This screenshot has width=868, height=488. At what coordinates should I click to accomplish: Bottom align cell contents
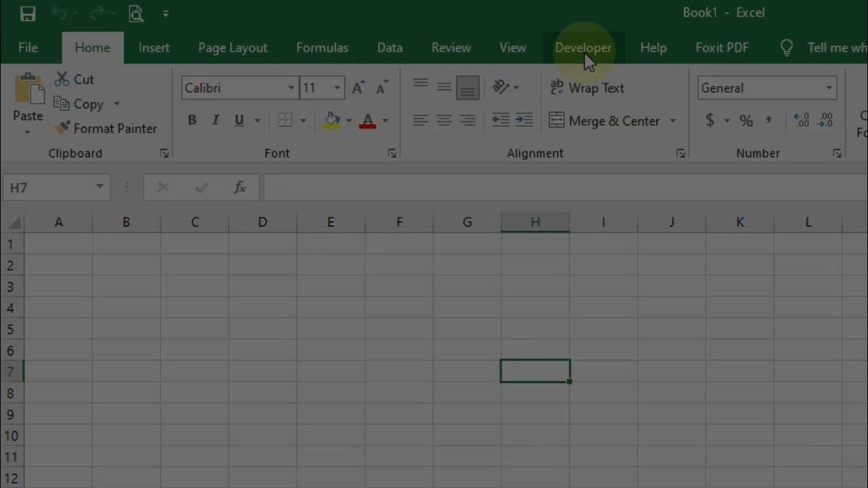468,87
